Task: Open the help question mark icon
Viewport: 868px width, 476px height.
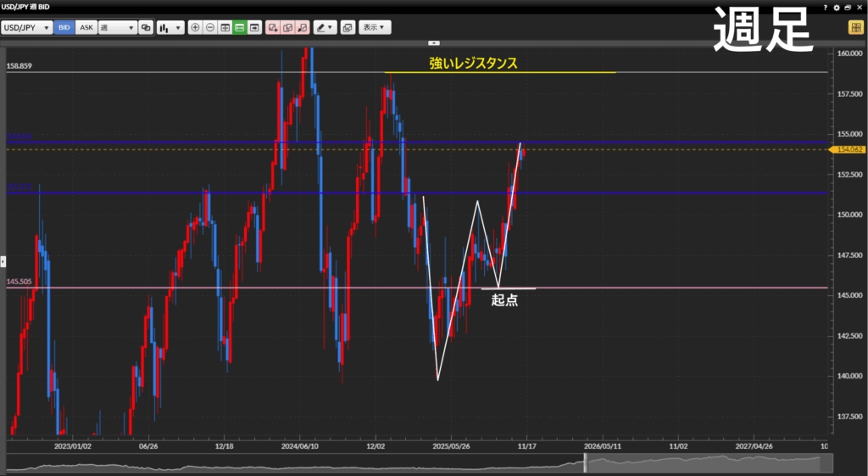Action: (826, 7)
